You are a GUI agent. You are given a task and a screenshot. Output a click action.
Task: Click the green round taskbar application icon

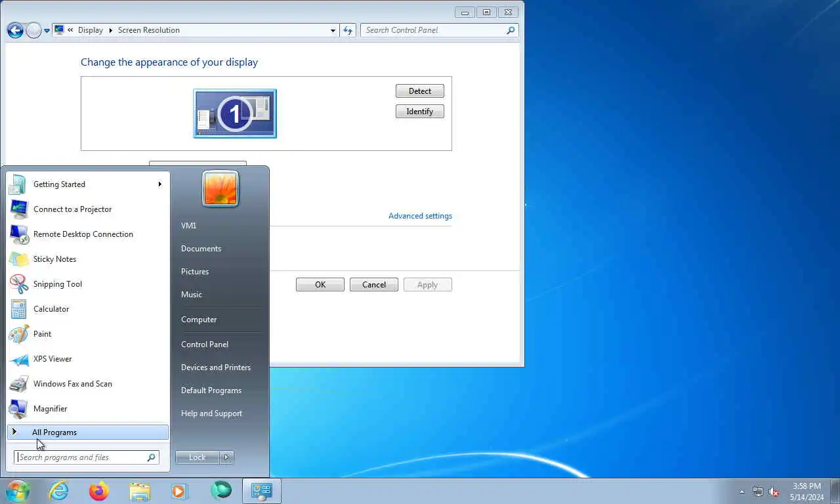(221, 491)
